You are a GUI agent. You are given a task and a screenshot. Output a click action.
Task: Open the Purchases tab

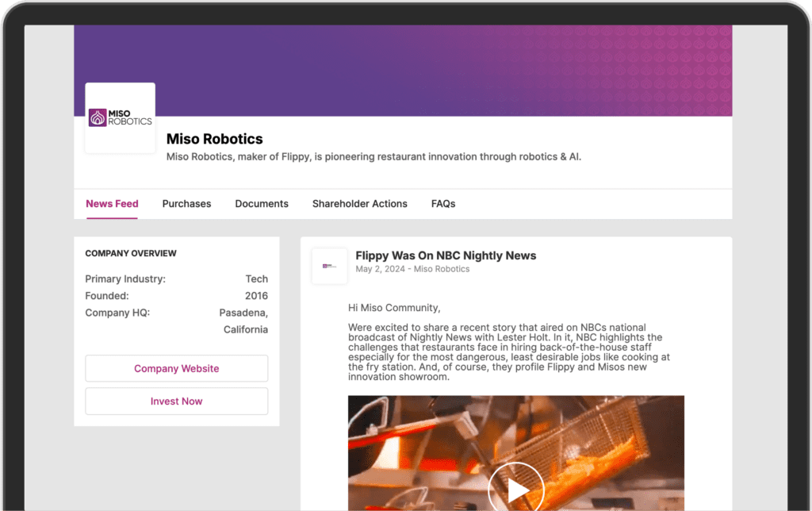coord(186,204)
